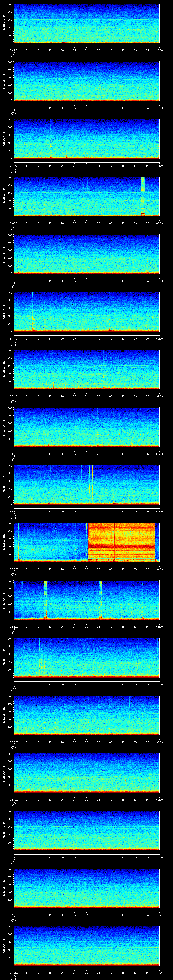Open the spectrogram plot beginning at 18:50:00
173x980 pixels.
point(87,369)
